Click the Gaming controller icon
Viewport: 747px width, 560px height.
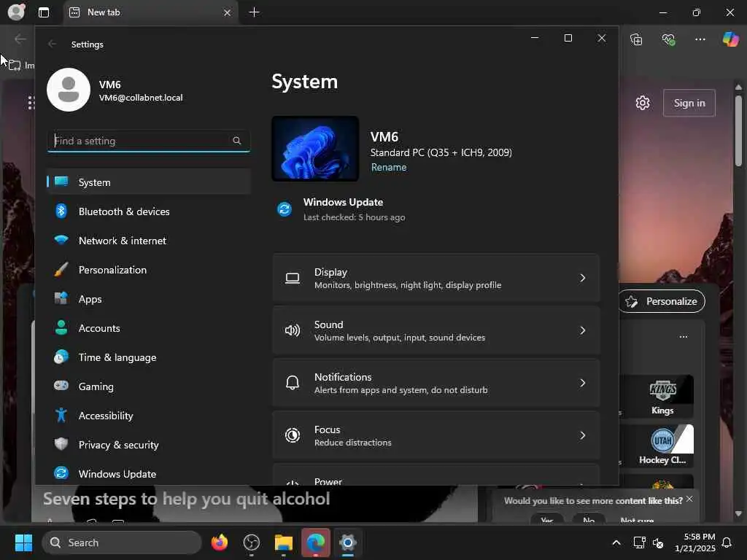[61, 386]
